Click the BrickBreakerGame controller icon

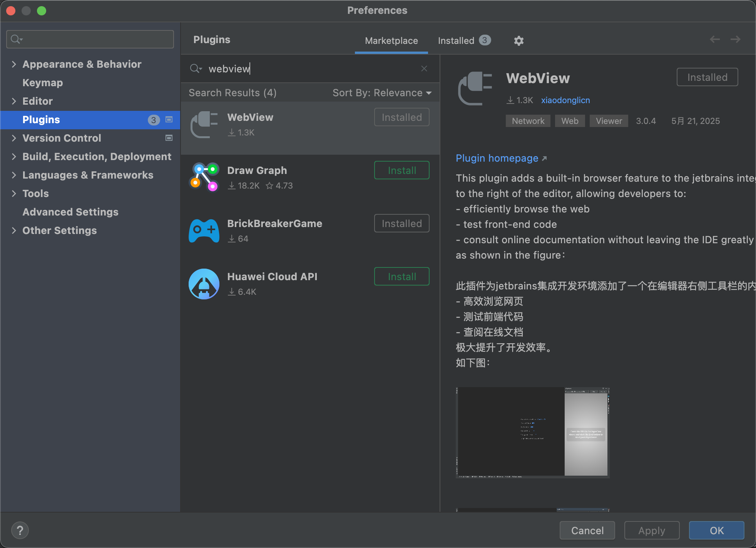(x=204, y=230)
